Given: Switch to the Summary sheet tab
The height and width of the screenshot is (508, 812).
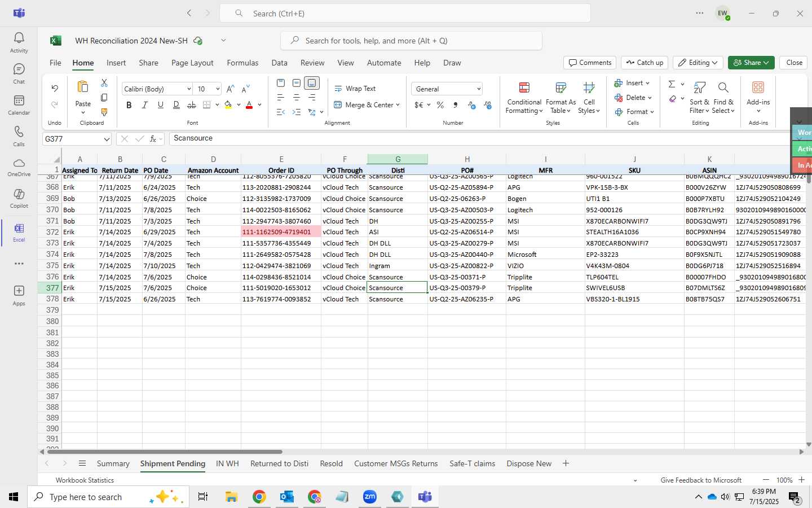Looking at the screenshot, I should pos(113,463).
